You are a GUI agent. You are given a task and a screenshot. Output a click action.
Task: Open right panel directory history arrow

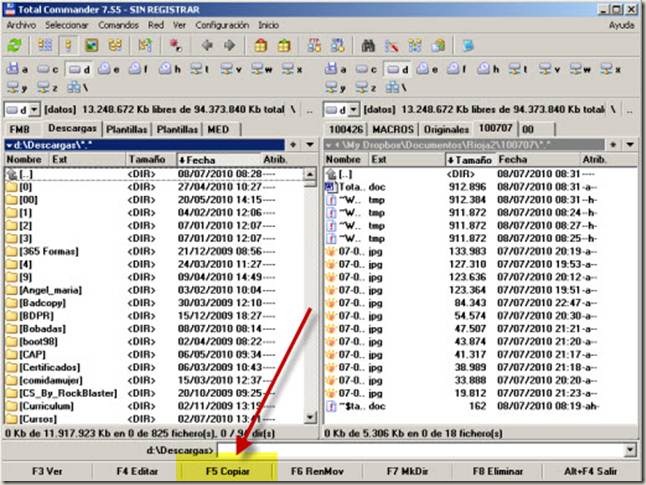(630, 145)
